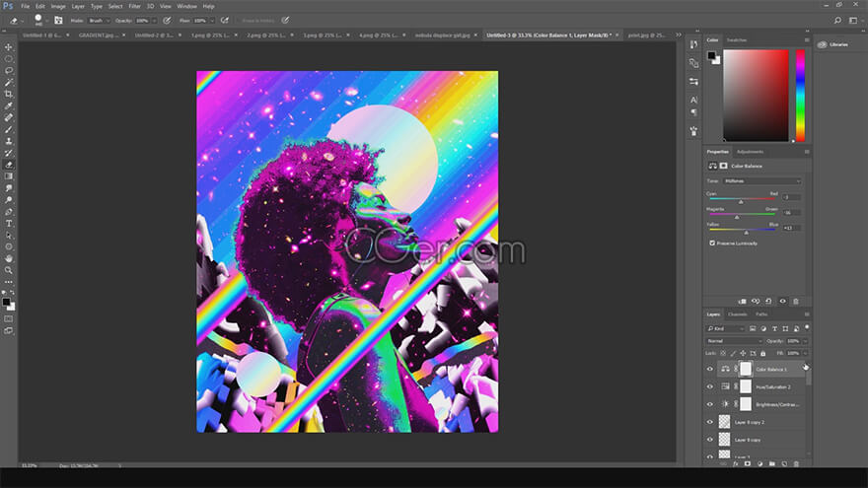This screenshot has width=868, height=488.
Task: Switch to the Swatches tab
Action: click(x=736, y=40)
